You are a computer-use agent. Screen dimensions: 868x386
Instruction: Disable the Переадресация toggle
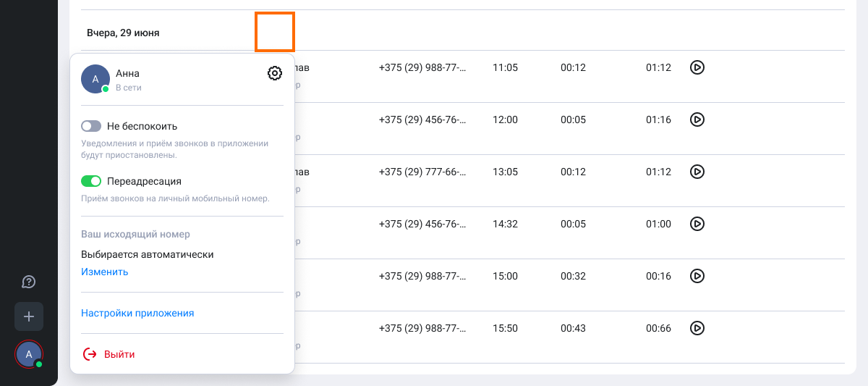point(91,181)
